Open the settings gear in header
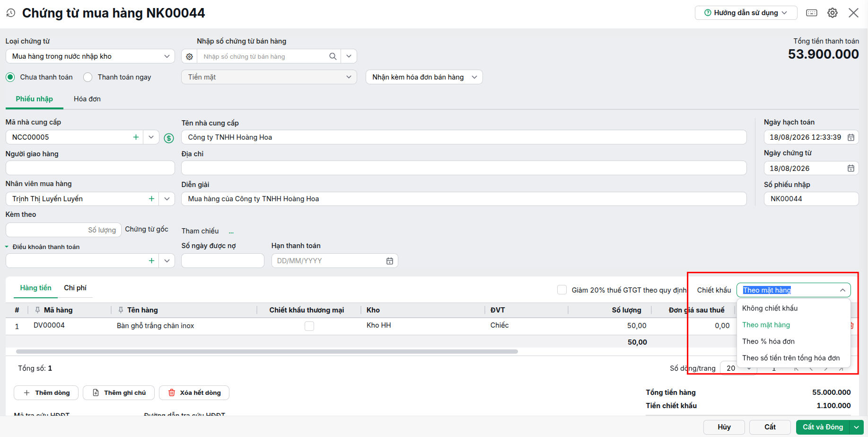The width and height of the screenshot is (868, 437). tap(833, 13)
